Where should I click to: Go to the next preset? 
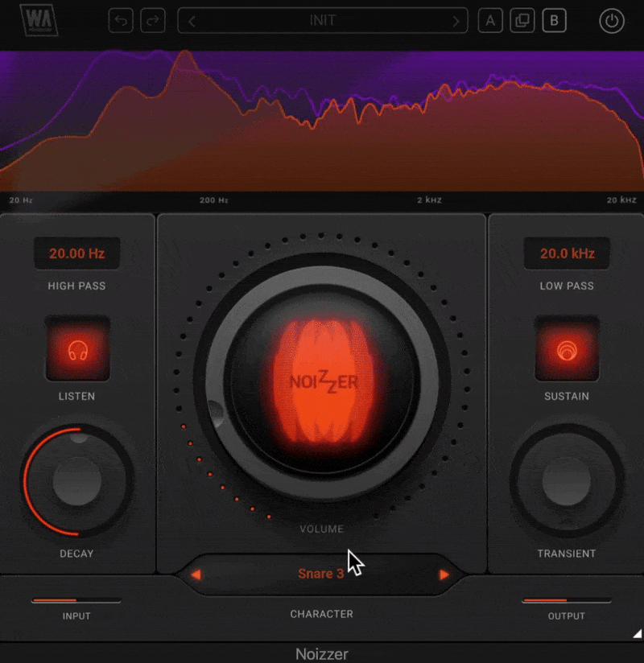click(456, 21)
